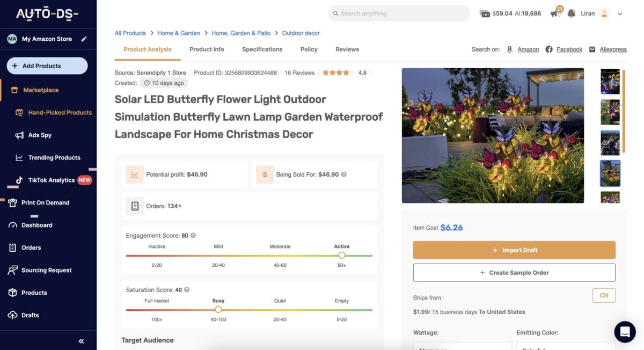Viewport: 644px width, 350px height.
Task: Click the Engagement Score slider handle
Action: 341,256
